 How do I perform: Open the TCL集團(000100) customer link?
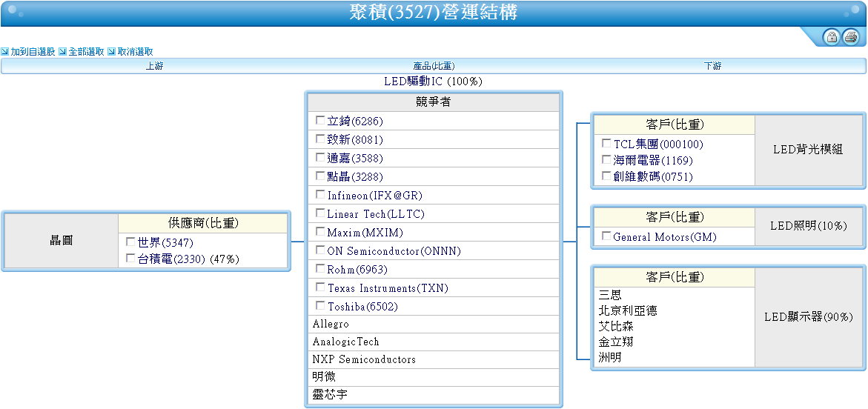pyautogui.click(x=658, y=144)
